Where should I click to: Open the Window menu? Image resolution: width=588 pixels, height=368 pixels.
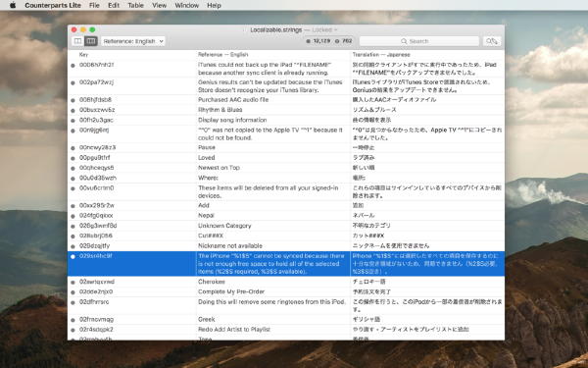tap(187, 5)
